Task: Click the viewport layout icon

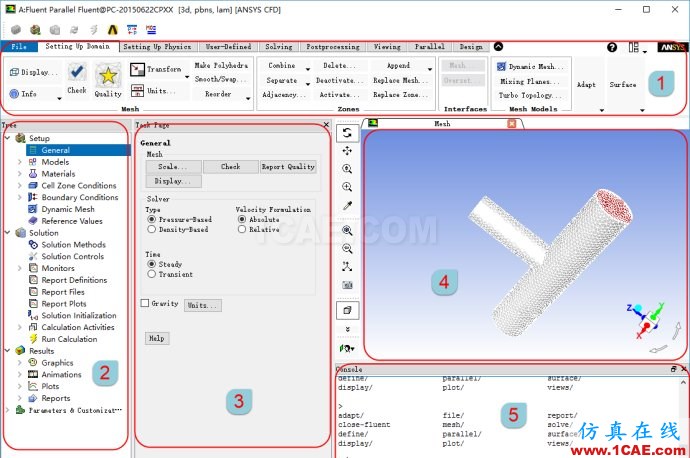Action: click(x=347, y=310)
